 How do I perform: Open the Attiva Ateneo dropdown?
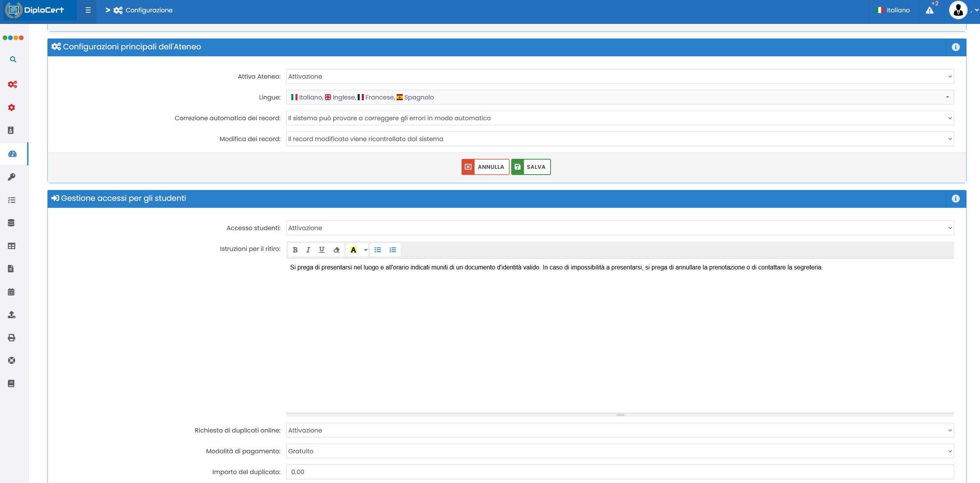point(620,76)
